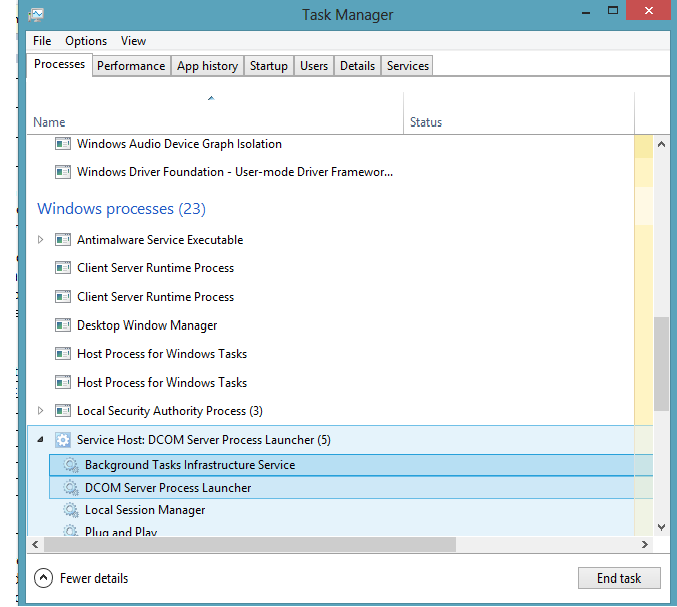The height and width of the screenshot is (607, 677).
Task: Click the Windows Driver Foundation process icon
Action: click(63, 172)
